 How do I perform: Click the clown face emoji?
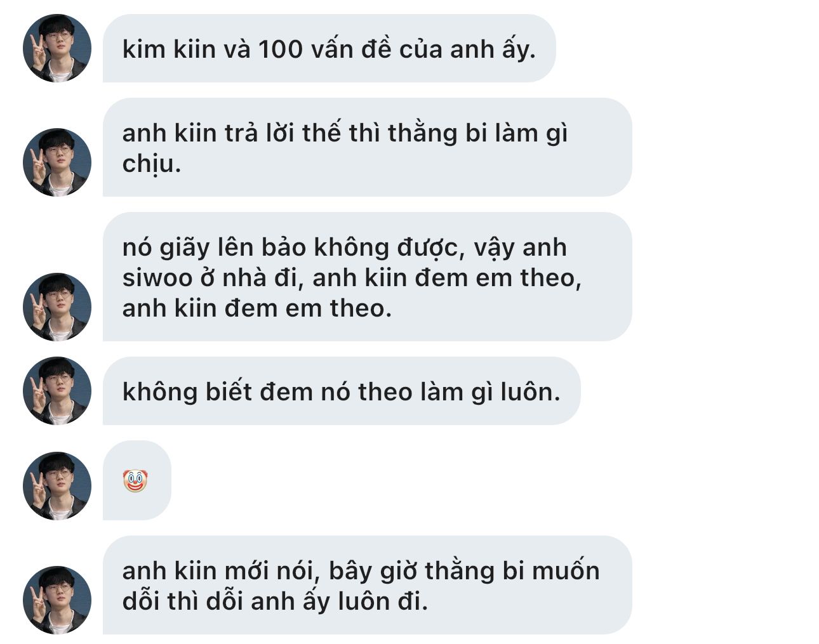(x=135, y=480)
